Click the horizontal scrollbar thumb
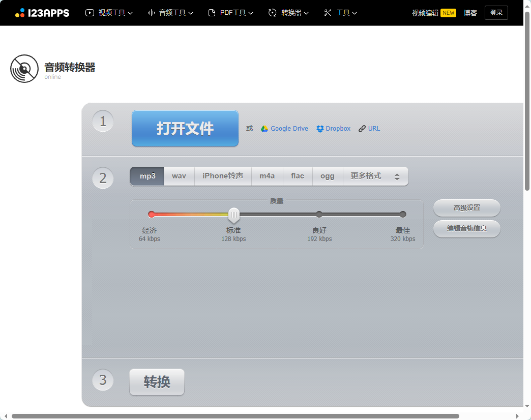This screenshot has width=531, height=420. click(235, 416)
